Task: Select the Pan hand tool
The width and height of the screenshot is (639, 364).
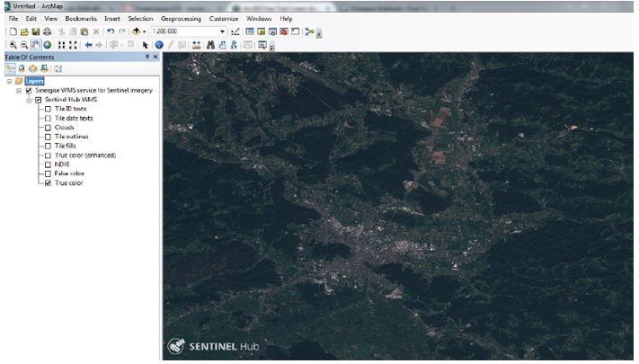Action: pos(36,44)
